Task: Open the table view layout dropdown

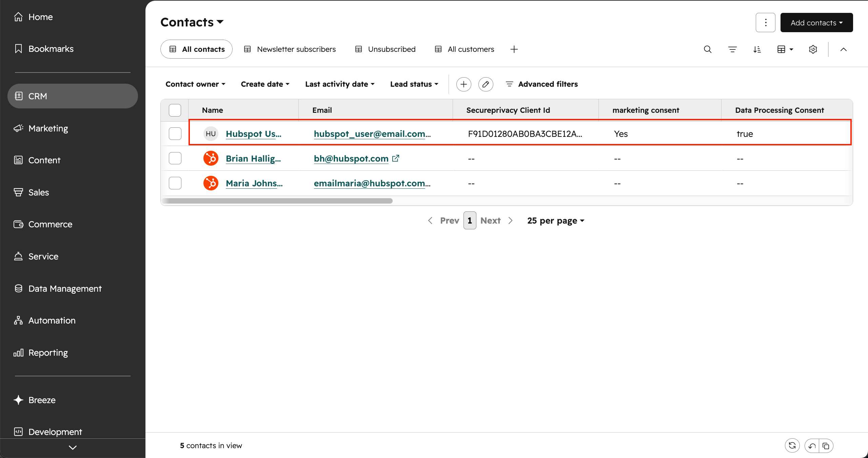Action: [x=785, y=49]
